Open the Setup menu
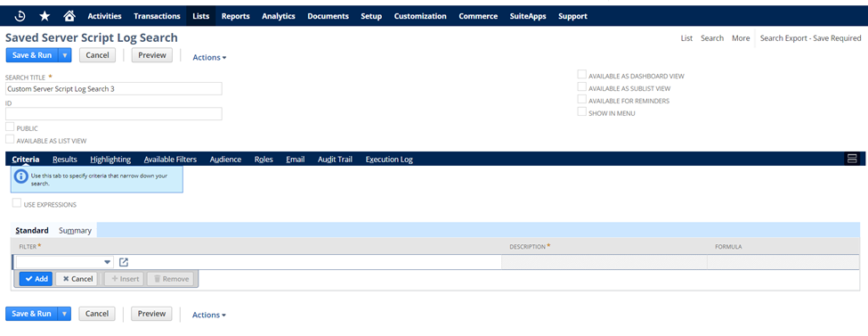 (x=371, y=16)
